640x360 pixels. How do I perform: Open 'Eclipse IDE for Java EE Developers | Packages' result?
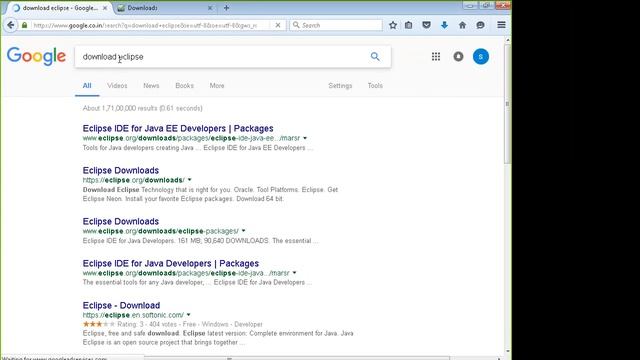pos(178,128)
